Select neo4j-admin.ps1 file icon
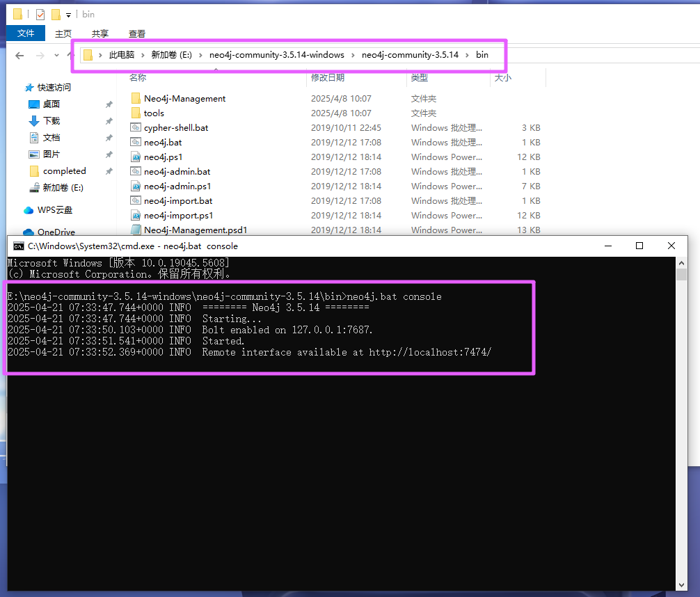 coord(136,186)
